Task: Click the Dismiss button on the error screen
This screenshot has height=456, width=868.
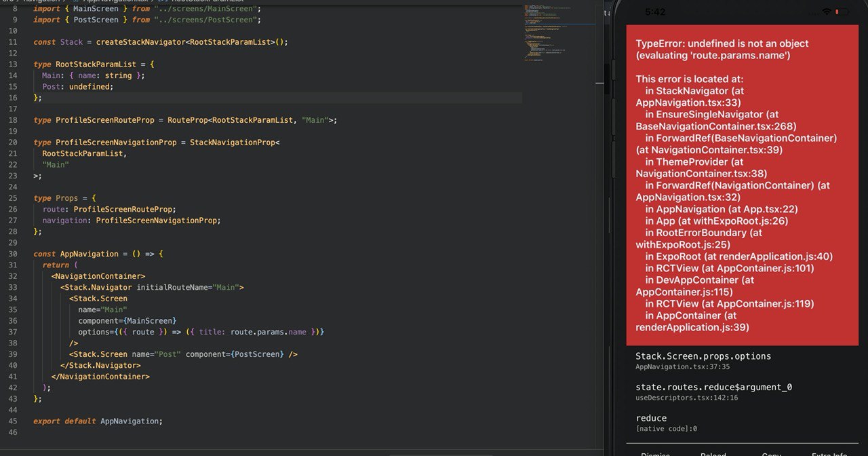Action: pos(655,453)
